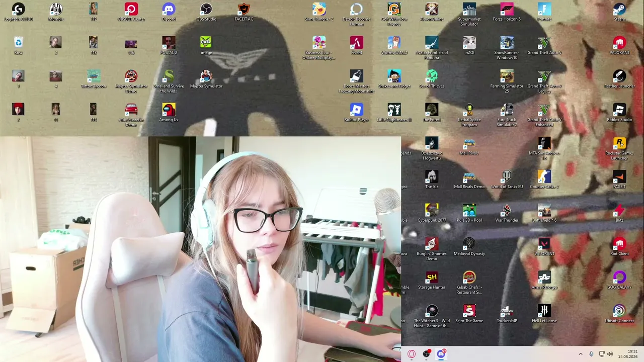The image size is (644, 362).
Task: Select the Discord desktop shortcut
Action: pyautogui.click(x=169, y=12)
